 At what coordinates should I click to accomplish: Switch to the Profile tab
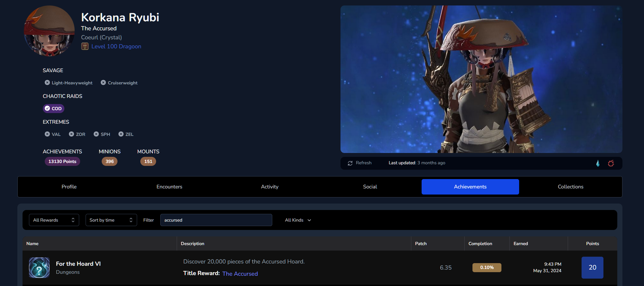(69, 187)
